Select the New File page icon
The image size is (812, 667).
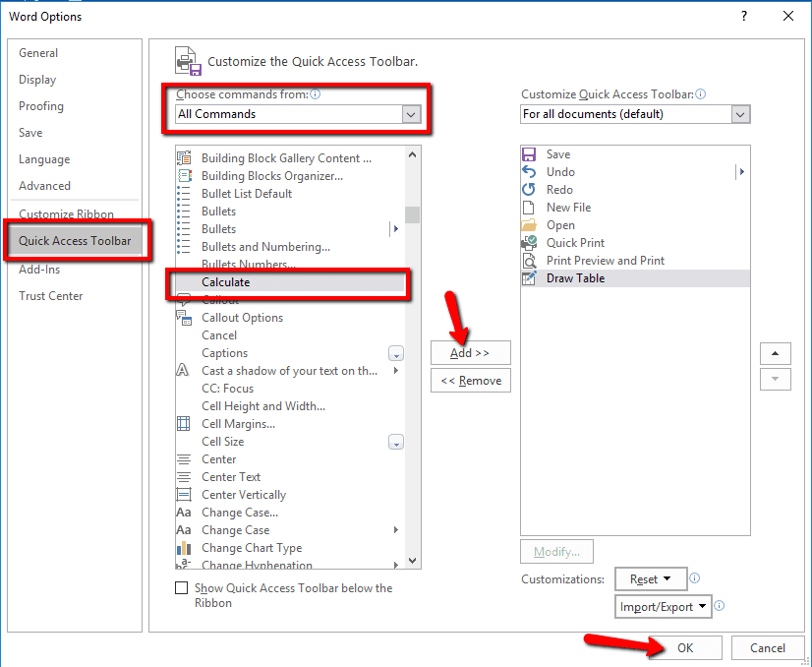529,208
